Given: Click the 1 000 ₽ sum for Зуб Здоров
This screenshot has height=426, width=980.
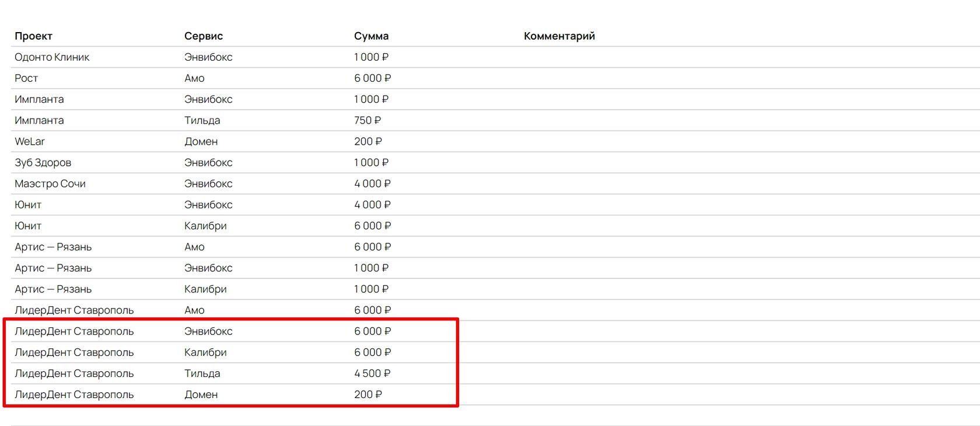Looking at the screenshot, I should pyautogui.click(x=371, y=163).
